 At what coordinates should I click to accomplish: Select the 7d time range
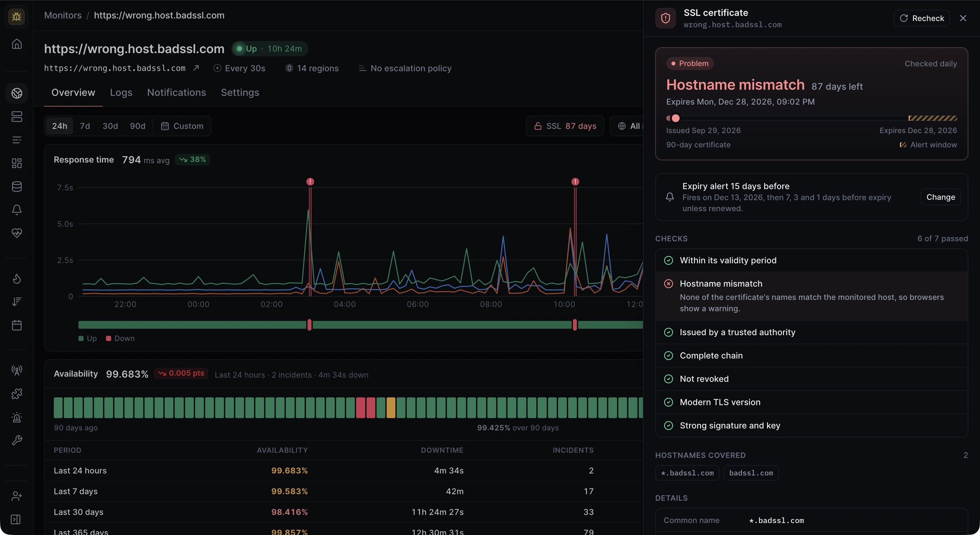[85, 126]
